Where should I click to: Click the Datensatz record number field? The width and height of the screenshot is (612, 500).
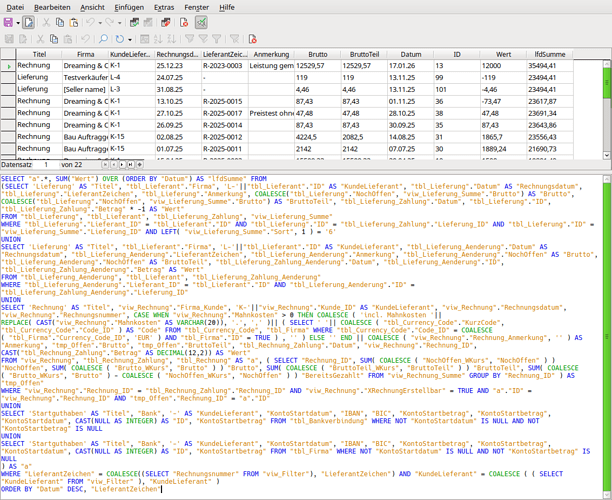tap(46, 165)
